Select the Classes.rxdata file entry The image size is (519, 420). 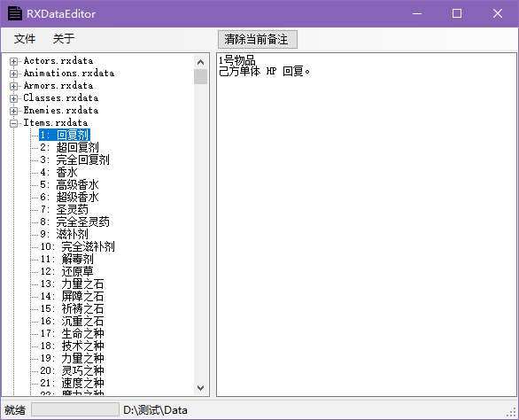61,98
